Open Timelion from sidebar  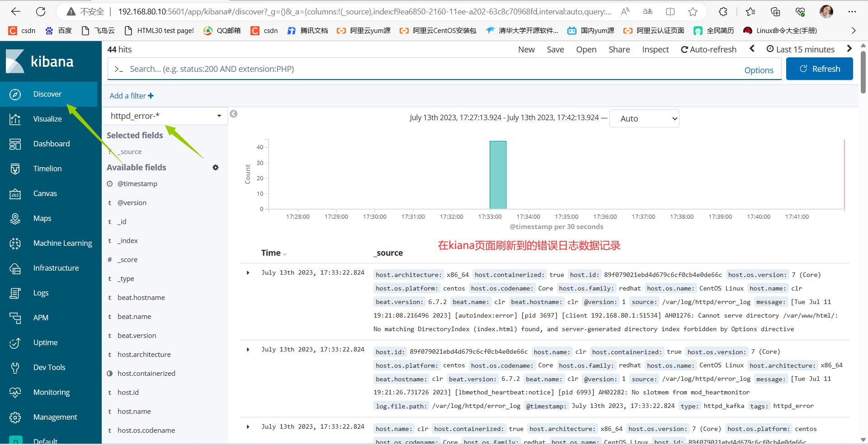[x=48, y=169]
